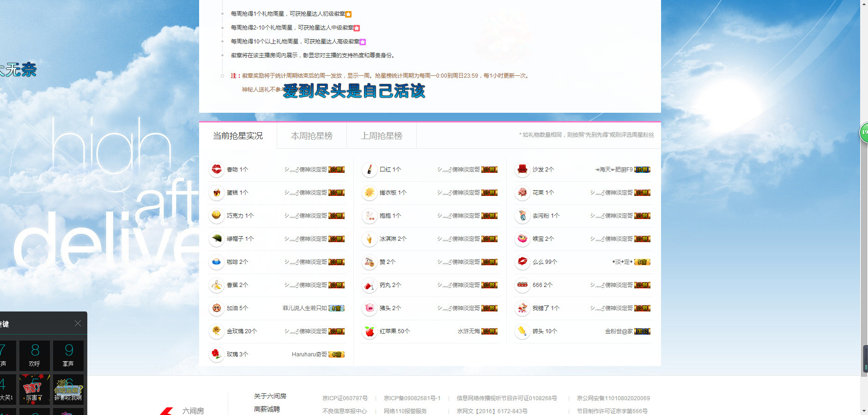Click the scrollbar down arrow
The image size is (868, 415).
pos(864,411)
